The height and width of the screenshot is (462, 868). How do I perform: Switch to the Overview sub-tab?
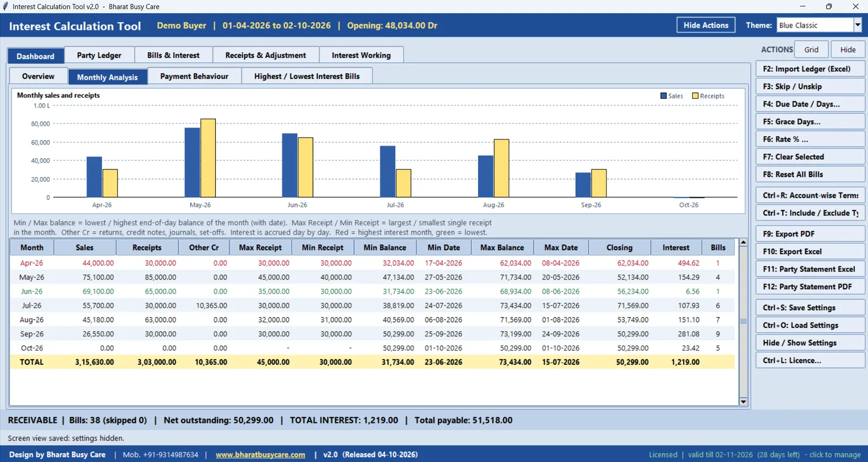click(x=38, y=76)
